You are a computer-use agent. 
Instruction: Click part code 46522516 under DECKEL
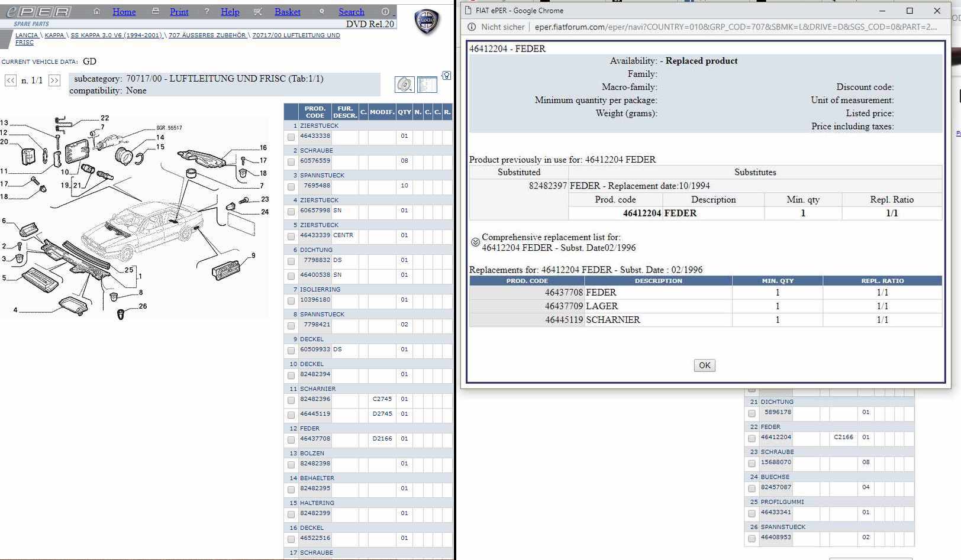click(x=315, y=538)
